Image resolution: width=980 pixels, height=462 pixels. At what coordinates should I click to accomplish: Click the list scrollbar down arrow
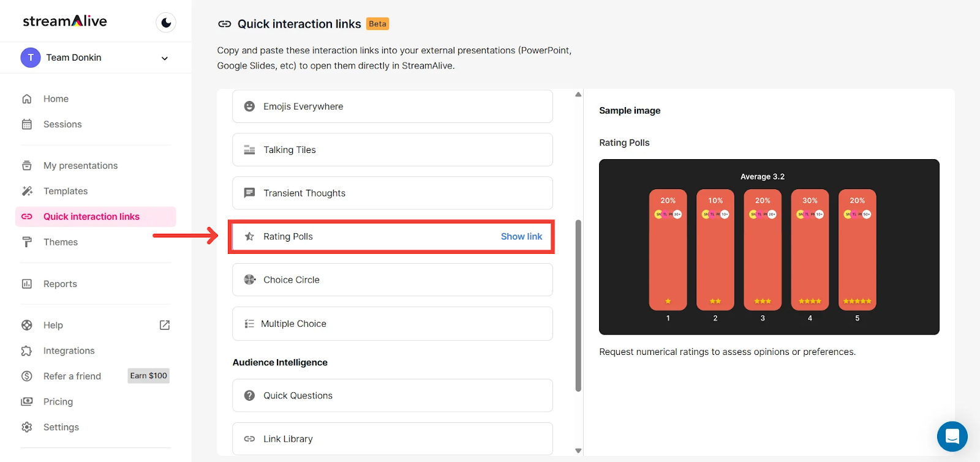[x=578, y=450]
